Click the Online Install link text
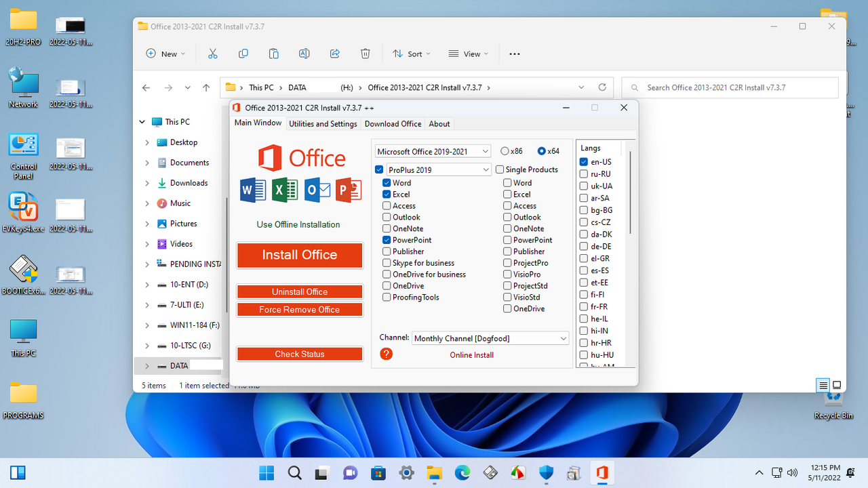This screenshot has width=868, height=488. click(471, 355)
